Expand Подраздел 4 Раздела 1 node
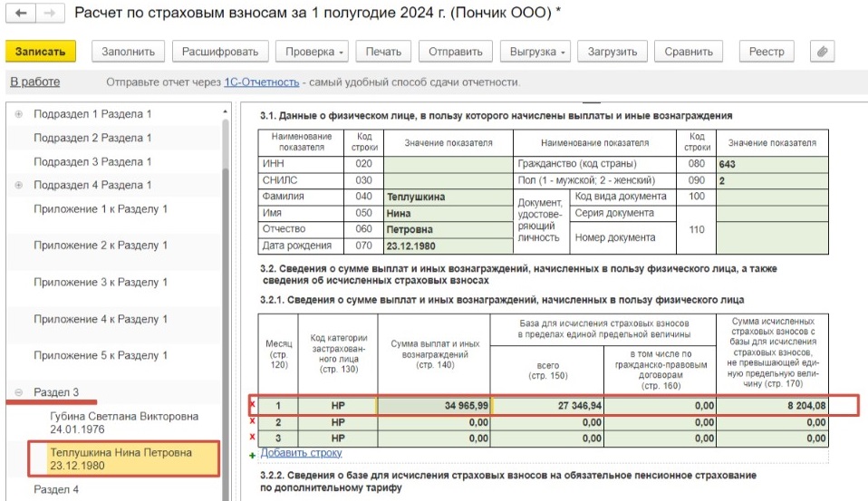Image resolution: width=868 pixels, height=501 pixels. (19, 186)
